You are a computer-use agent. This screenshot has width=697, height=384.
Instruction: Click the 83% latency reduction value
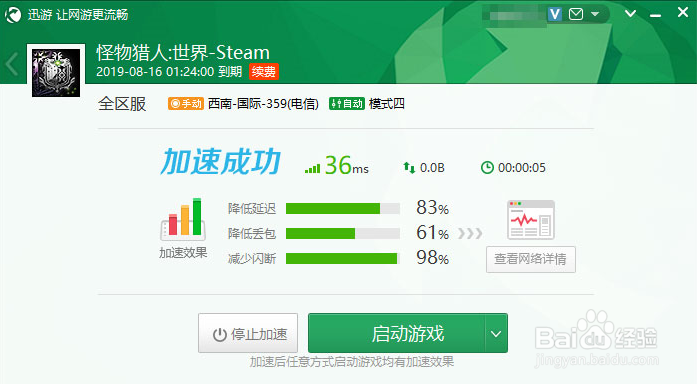pos(433,208)
